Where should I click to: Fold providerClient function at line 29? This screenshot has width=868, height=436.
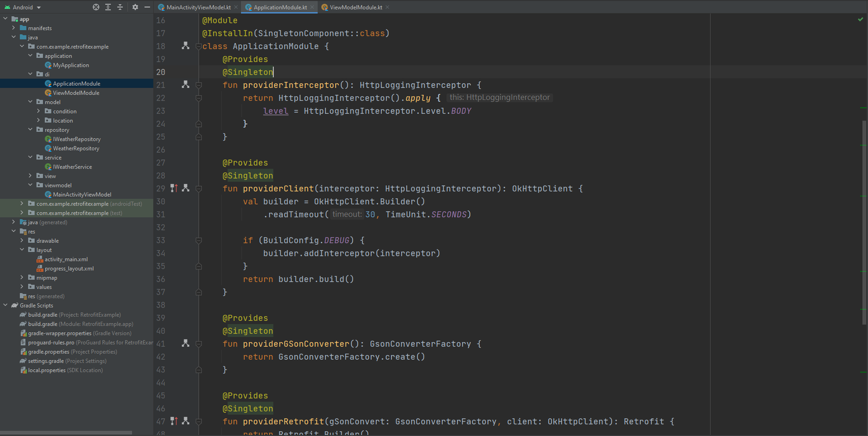pyautogui.click(x=199, y=189)
